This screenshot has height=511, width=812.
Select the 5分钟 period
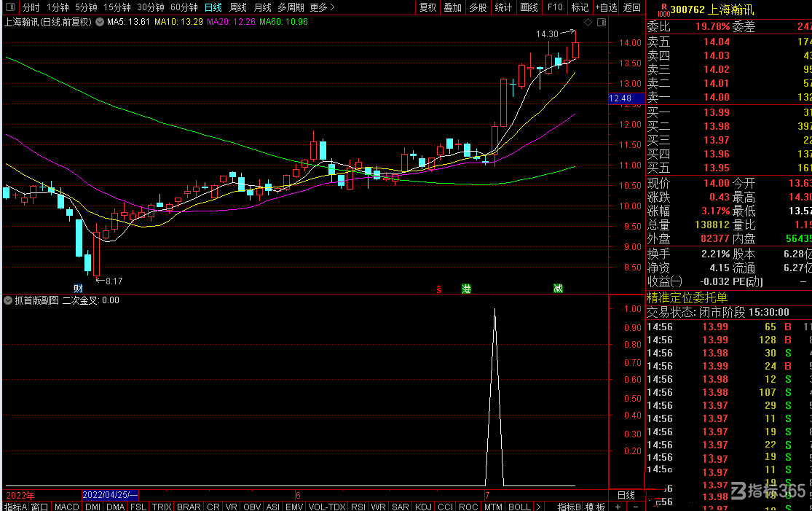pyautogui.click(x=86, y=7)
